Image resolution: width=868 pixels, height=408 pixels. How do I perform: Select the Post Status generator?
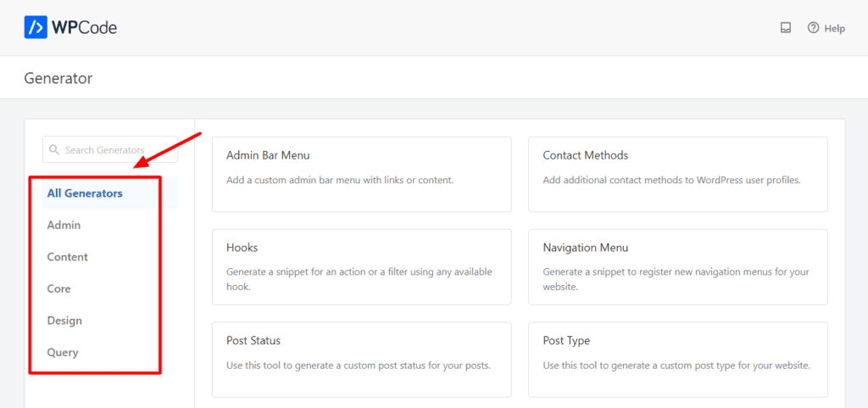pos(361,359)
